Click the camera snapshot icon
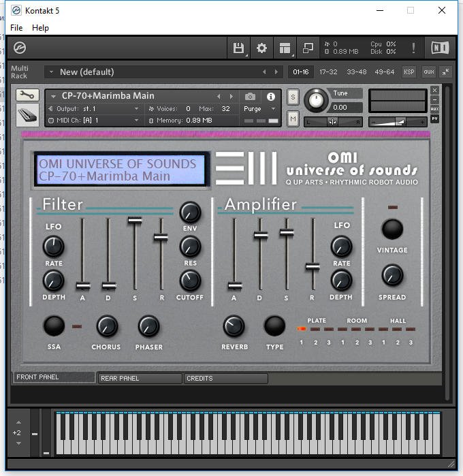Viewport: 463px width, 476px height. 251,97
